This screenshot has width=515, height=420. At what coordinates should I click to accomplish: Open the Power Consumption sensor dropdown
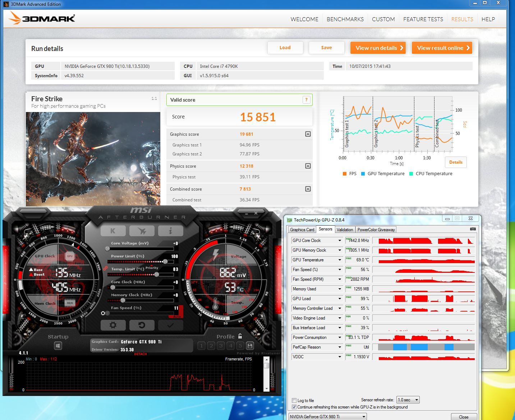tap(339, 337)
